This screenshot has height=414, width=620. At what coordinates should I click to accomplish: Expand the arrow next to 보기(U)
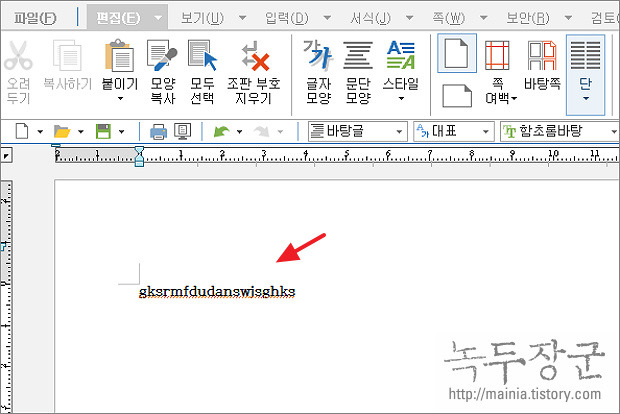click(x=242, y=18)
